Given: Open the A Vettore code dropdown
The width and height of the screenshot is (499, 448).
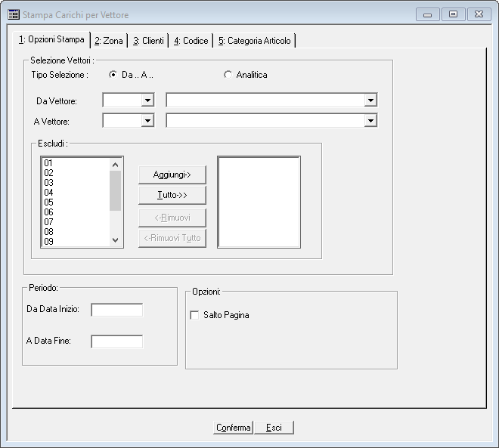Looking at the screenshot, I should 147,120.
